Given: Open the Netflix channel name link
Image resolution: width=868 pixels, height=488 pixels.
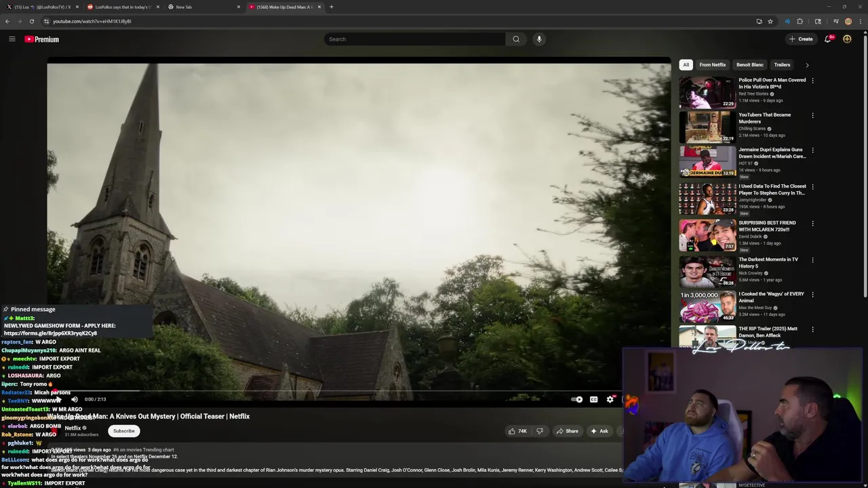Looking at the screenshot, I should tap(73, 428).
